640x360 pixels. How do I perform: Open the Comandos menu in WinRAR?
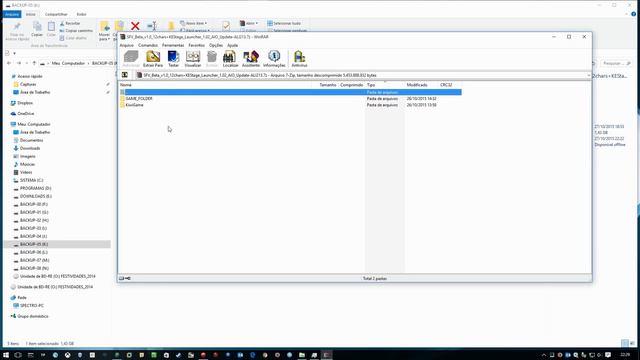(x=148, y=45)
